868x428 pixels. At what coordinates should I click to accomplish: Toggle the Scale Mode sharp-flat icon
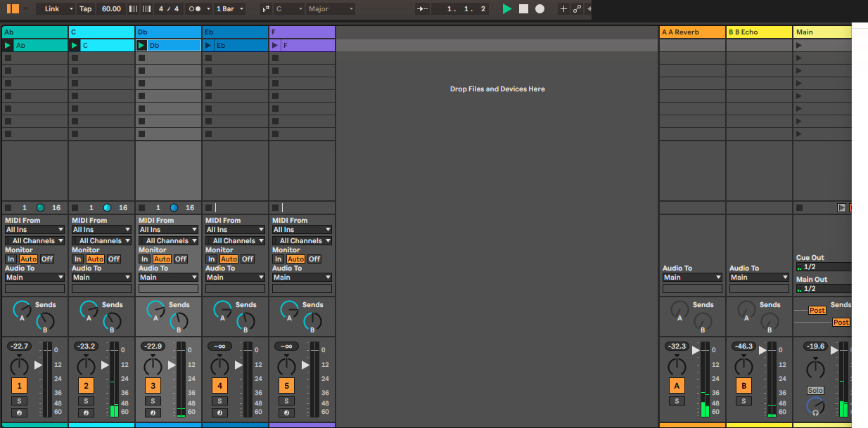[266, 8]
